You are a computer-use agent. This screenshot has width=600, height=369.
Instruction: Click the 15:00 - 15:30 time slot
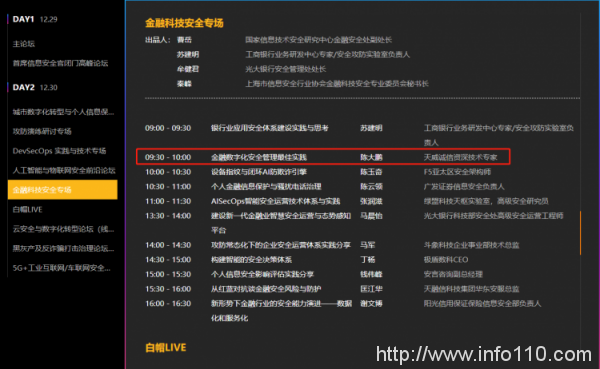pos(168,274)
